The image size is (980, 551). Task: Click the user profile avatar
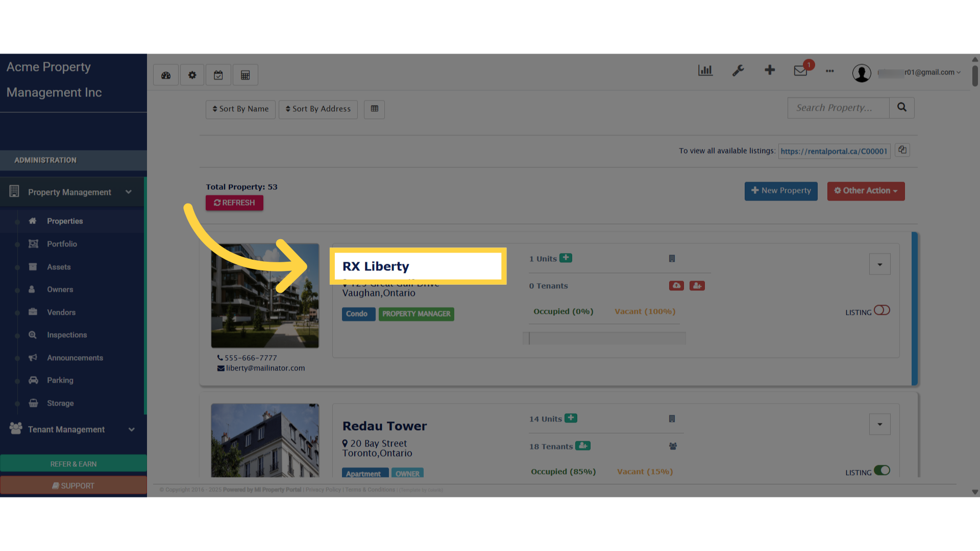point(862,73)
